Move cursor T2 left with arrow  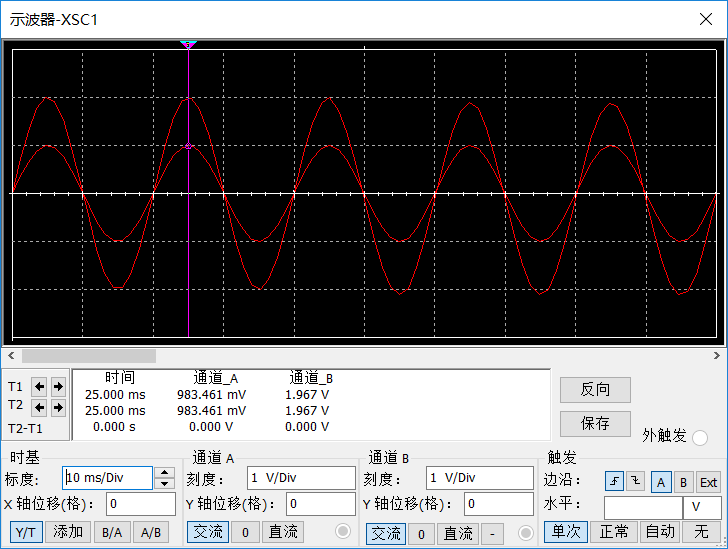point(40,407)
